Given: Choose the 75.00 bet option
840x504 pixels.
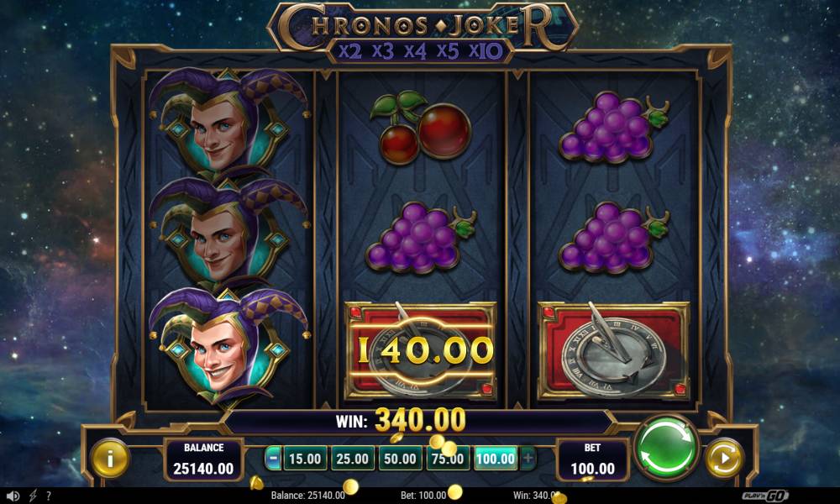Looking at the screenshot, I should pos(448,459).
